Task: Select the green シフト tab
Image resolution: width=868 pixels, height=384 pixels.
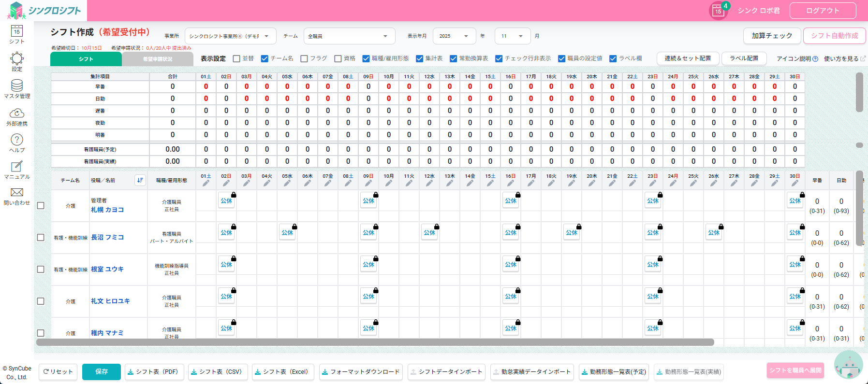Action: pyautogui.click(x=86, y=59)
